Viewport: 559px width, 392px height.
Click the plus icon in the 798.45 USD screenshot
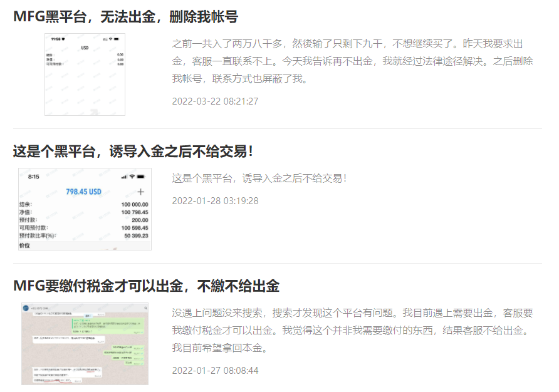[141, 192]
